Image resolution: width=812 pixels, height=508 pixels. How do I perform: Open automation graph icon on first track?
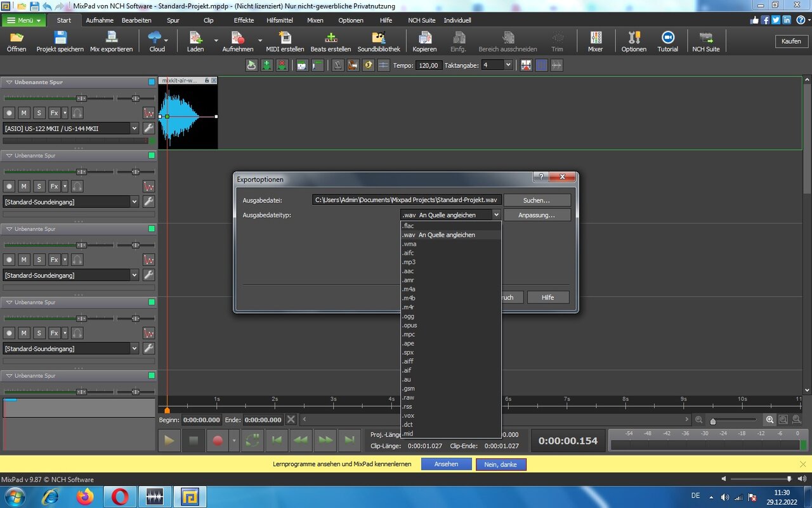pyautogui.click(x=148, y=113)
